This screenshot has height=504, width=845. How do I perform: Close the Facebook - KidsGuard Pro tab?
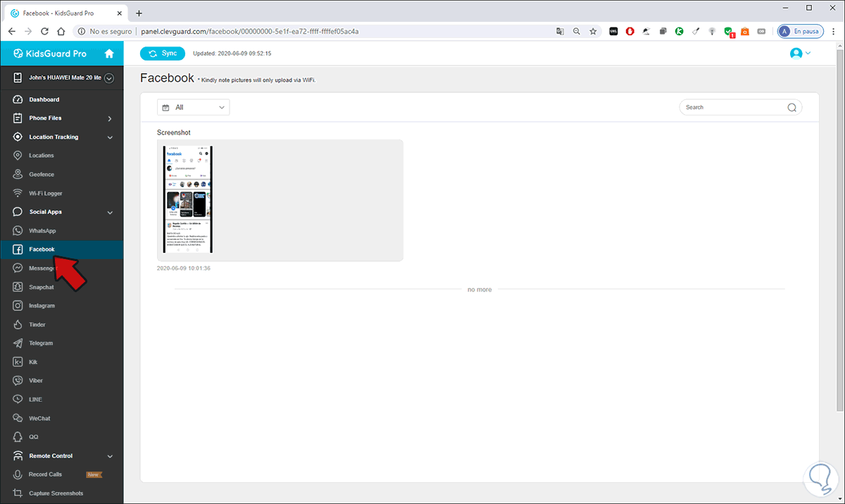tap(120, 13)
